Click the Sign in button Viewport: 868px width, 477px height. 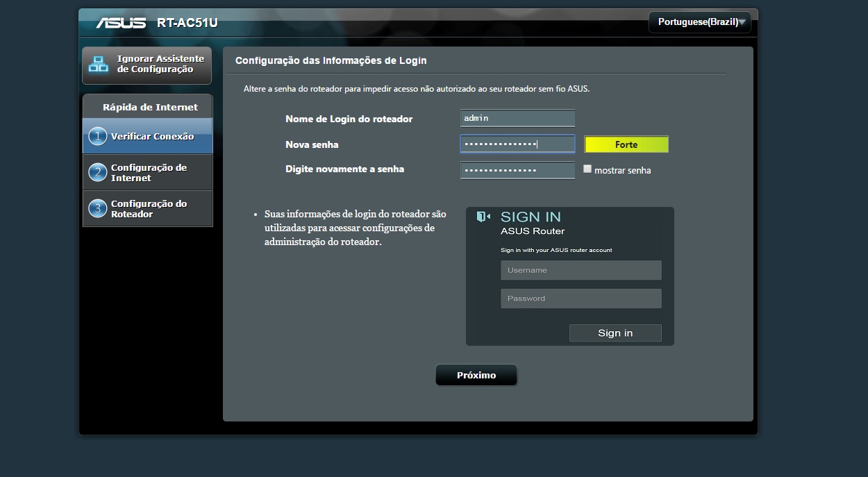(615, 333)
